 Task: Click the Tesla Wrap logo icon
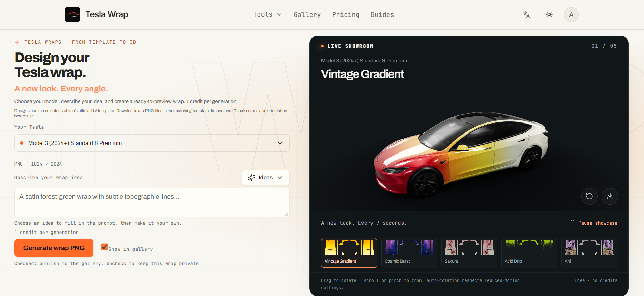(72, 14)
